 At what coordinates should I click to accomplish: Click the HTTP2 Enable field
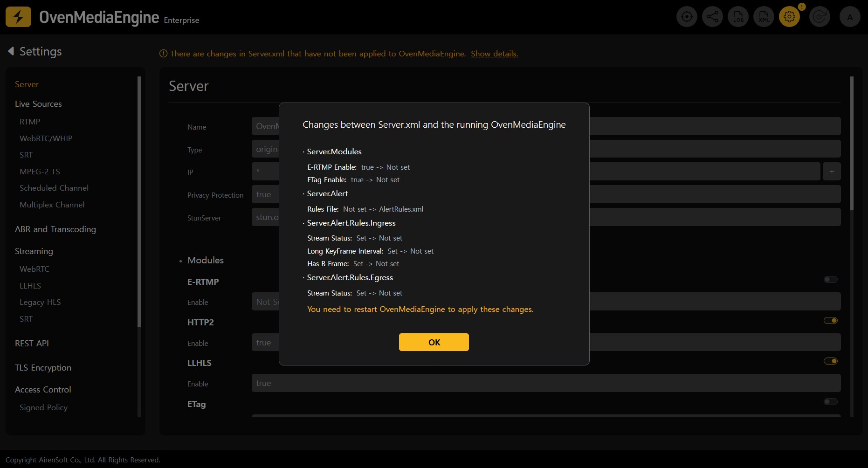click(x=546, y=342)
